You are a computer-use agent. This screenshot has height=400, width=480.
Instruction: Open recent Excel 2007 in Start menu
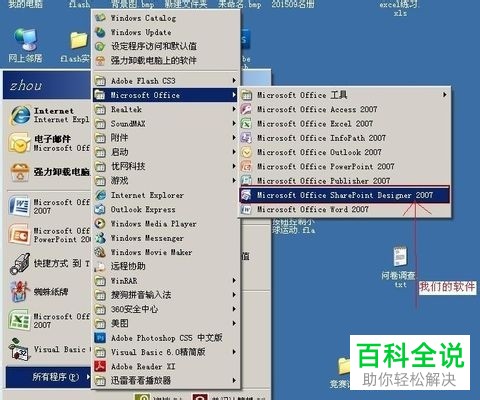[x=49, y=320]
